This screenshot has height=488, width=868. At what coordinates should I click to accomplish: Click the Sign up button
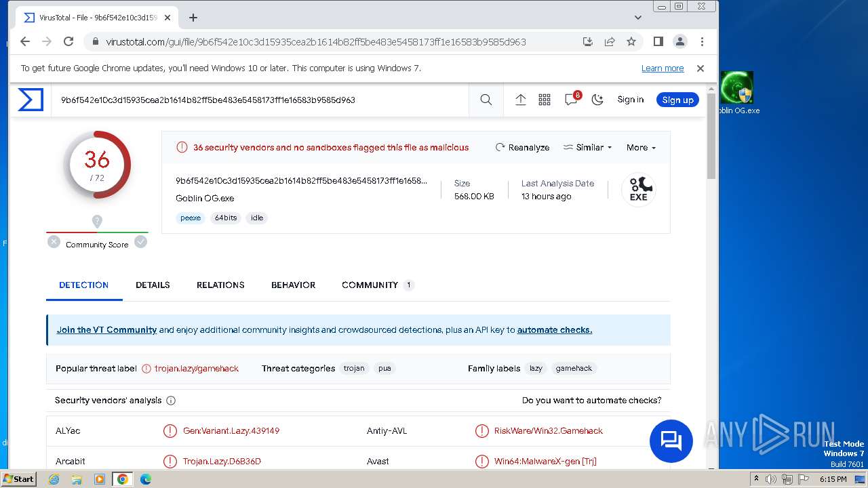click(677, 100)
